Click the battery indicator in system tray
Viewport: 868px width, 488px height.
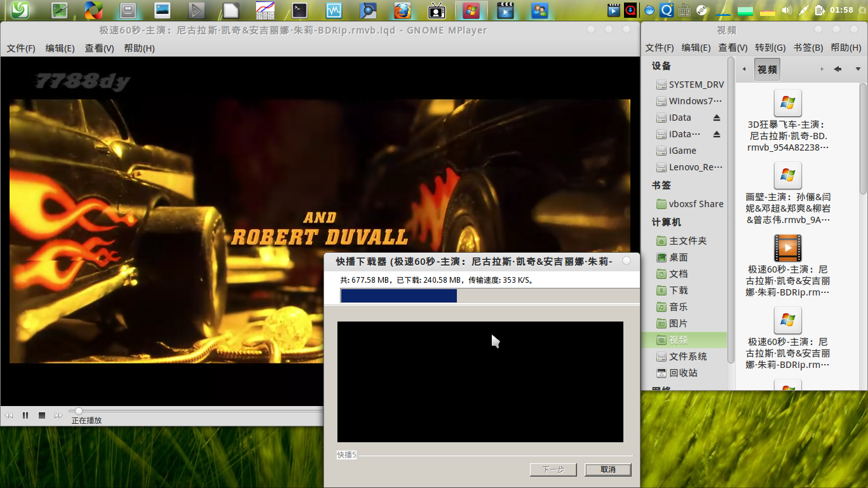820,10
